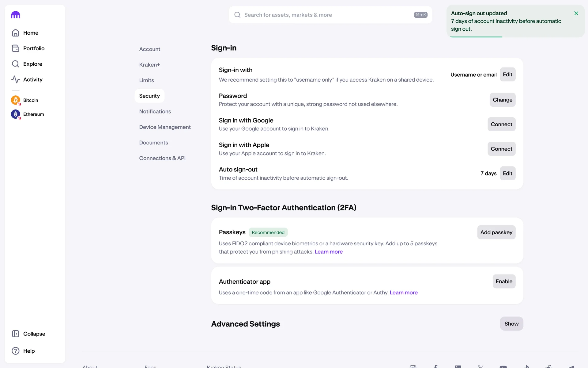Show Advanced Settings section
Screen dimensions: 588x368
[x=511, y=324]
